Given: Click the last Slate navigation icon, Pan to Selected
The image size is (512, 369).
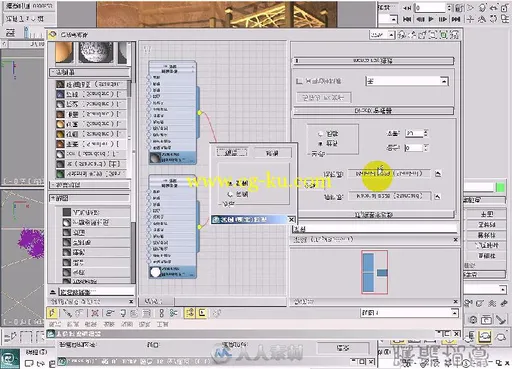Looking at the screenshot, I should point(454,34).
